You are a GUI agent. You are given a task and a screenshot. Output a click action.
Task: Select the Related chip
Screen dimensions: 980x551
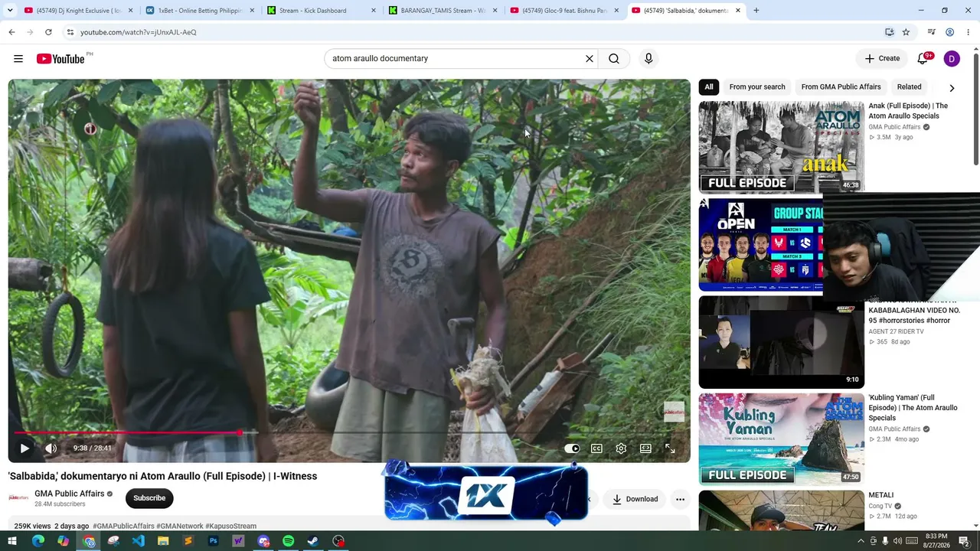coord(909,87)
